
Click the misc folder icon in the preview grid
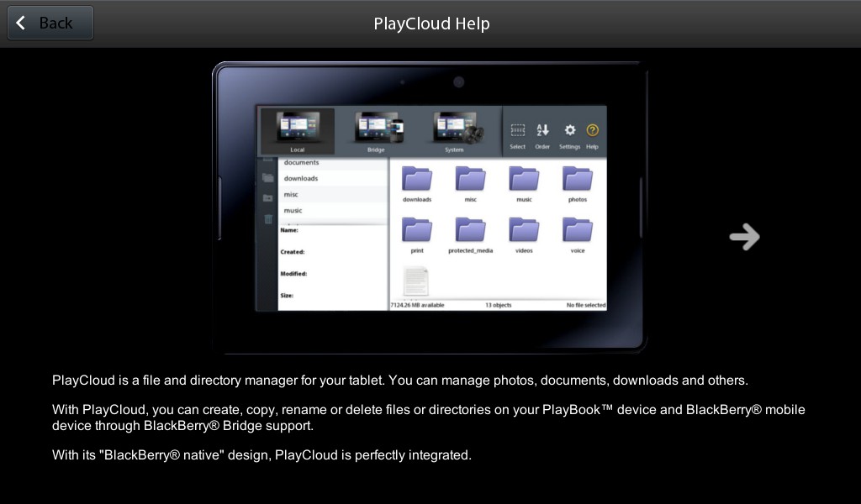(x=471, y=179)
